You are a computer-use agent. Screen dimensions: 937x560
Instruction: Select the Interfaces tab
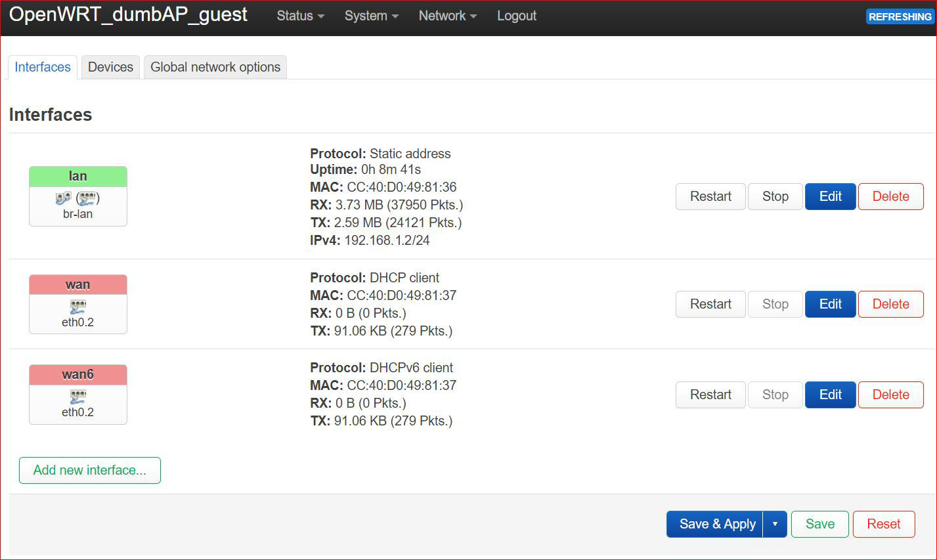[43, 67]
